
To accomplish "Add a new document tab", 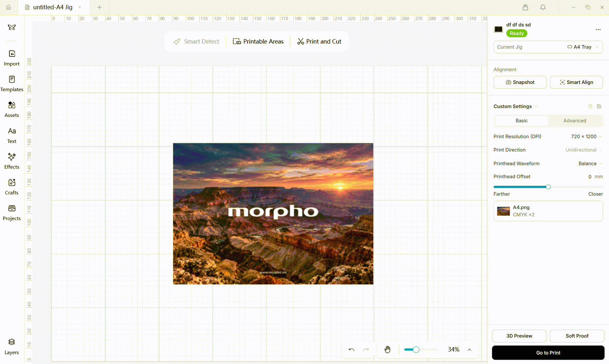I will click(x=99, y=7).
